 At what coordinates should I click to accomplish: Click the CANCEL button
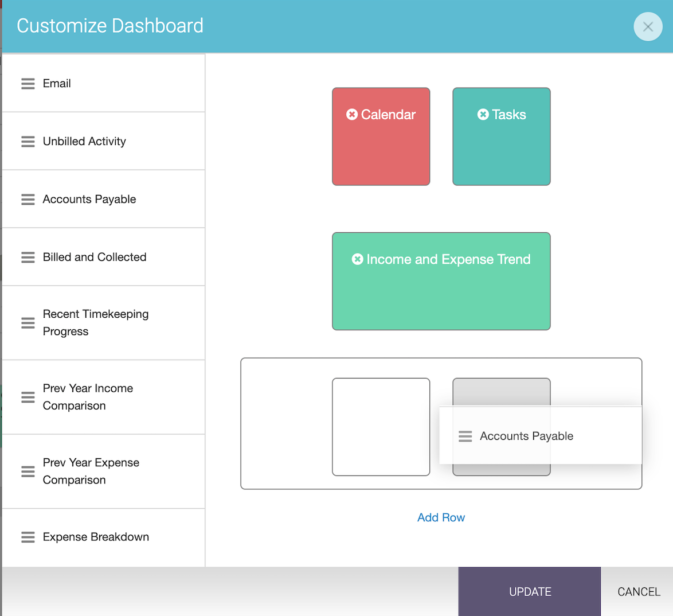639,591
